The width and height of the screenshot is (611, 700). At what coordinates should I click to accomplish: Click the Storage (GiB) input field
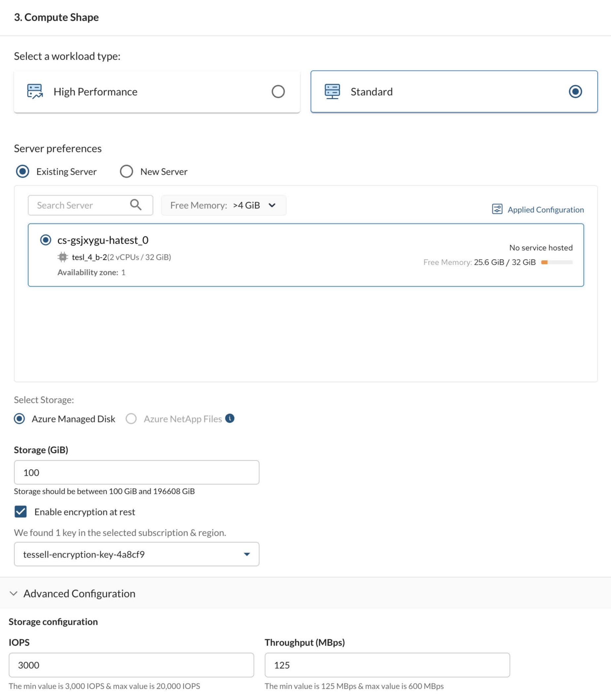pos(136,472)
